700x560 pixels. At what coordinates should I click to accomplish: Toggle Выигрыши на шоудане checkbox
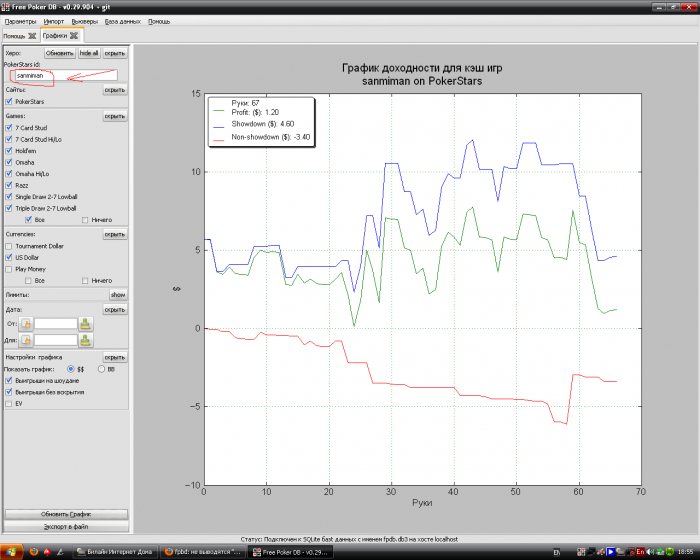pyautogui.click(x=8, y=380)
